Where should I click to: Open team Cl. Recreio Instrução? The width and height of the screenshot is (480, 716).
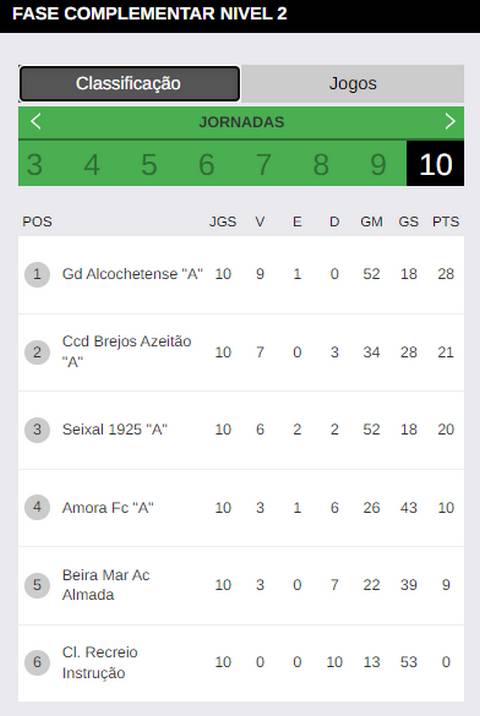(x=100, y=662)
